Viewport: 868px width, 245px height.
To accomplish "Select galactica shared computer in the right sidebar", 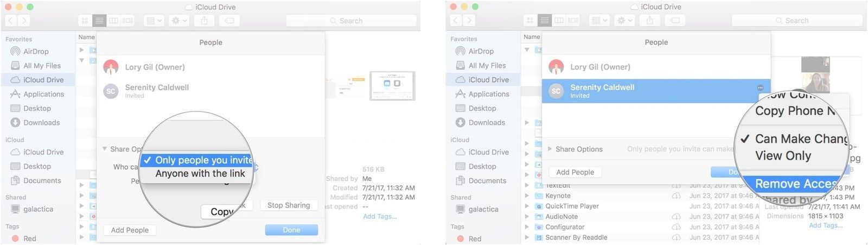I will click(483, 209).
